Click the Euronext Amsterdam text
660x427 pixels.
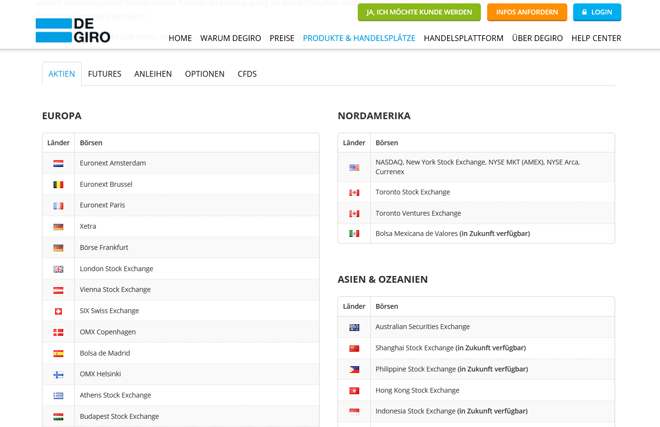pos(113,163)
